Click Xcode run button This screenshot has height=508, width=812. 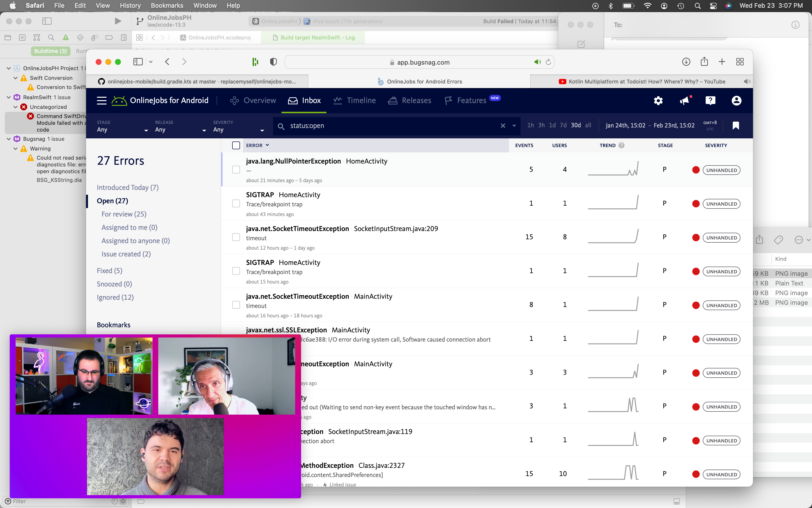[118, 21]
